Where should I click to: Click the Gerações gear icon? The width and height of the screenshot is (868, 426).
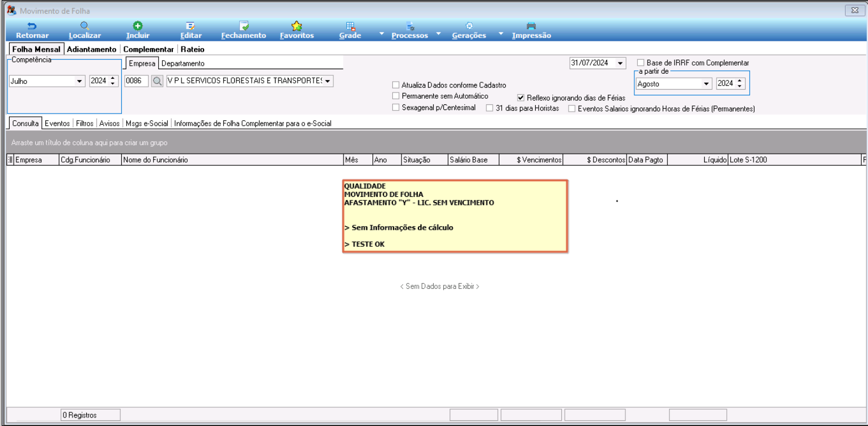pos(469,26)
